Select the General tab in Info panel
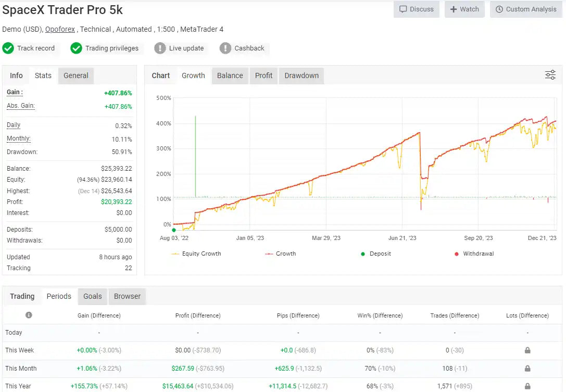The width and height of the screenshot is (566, 392). [x=76, y=75]
